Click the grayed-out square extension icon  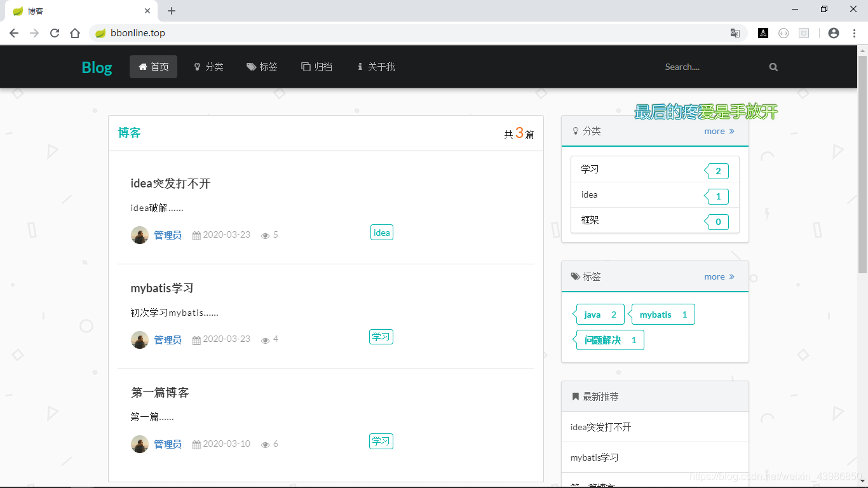click(804, 33)
